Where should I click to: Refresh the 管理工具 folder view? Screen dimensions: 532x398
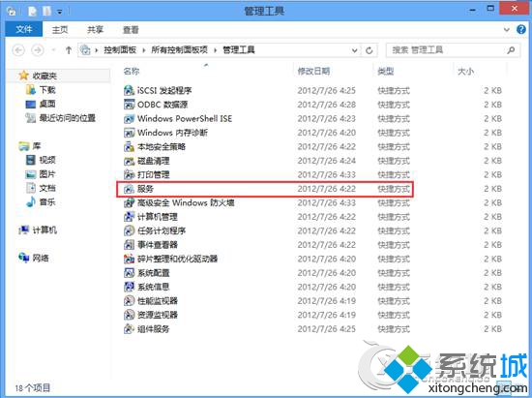tap(369, 50)
